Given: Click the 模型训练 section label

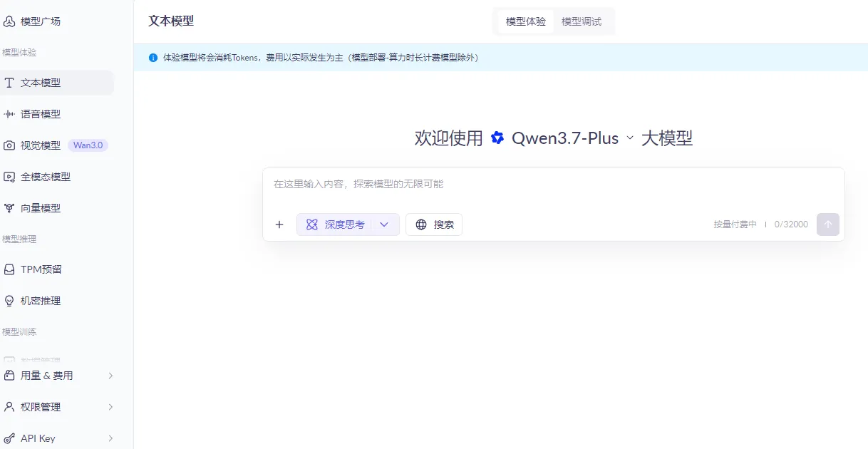Looking at the screenshot, I should coord(20,332).
